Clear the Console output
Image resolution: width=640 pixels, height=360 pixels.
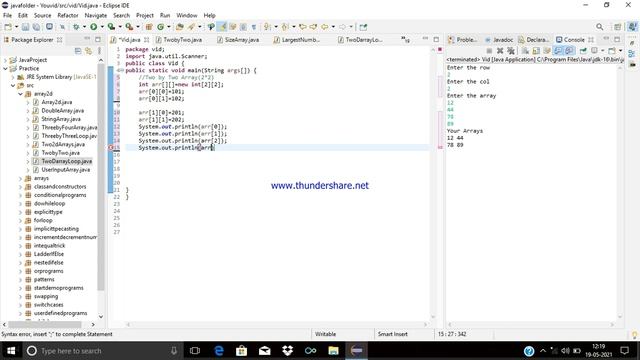coord(525,51)
